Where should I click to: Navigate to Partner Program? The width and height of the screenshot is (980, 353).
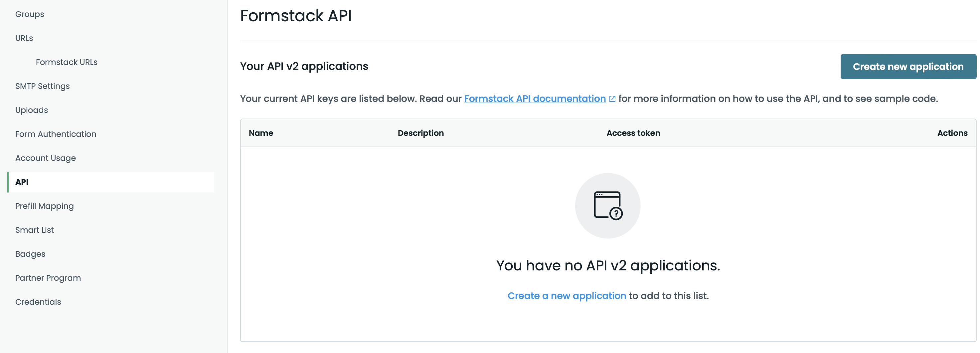click(x=48, y=278)
